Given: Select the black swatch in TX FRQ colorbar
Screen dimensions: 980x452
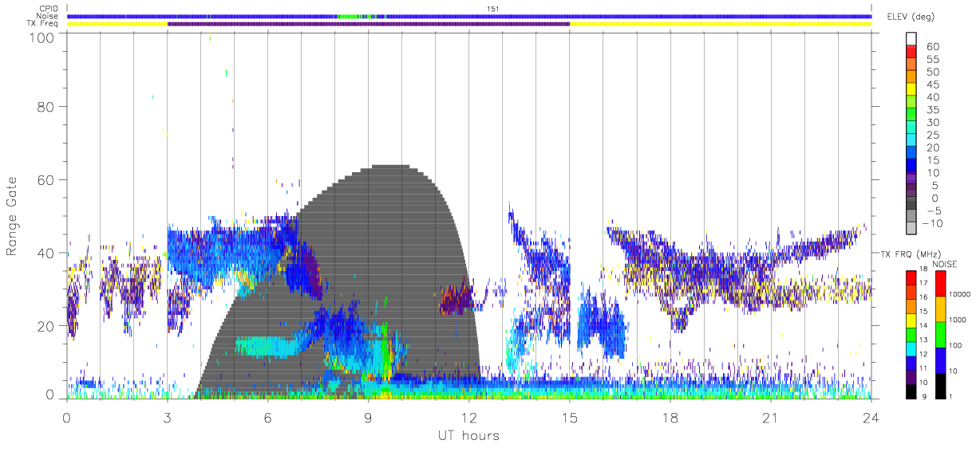Looking at the screenshot, I should (911, 391).
